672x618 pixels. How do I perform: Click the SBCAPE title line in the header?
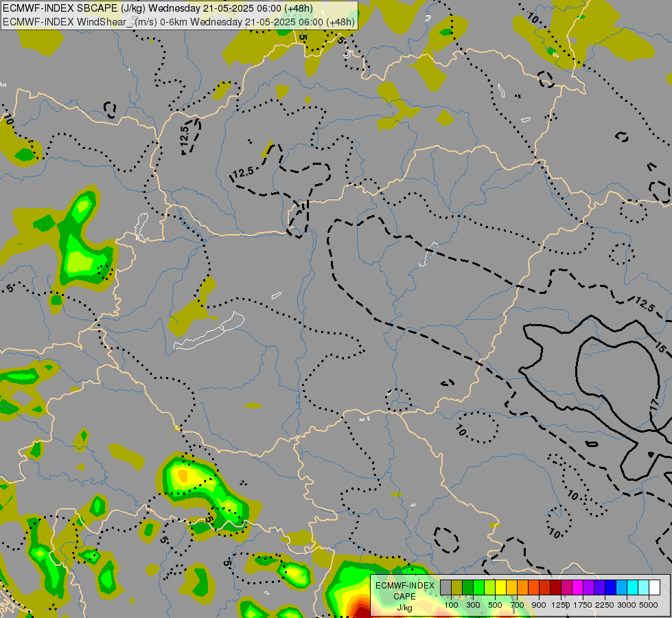158,8
